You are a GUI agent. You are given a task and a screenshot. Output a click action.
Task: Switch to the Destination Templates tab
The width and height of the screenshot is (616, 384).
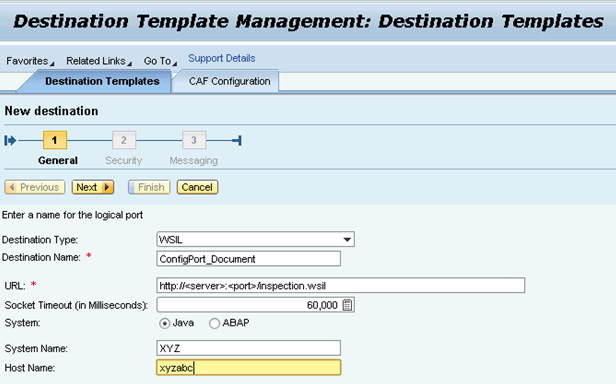click(102, 81)
